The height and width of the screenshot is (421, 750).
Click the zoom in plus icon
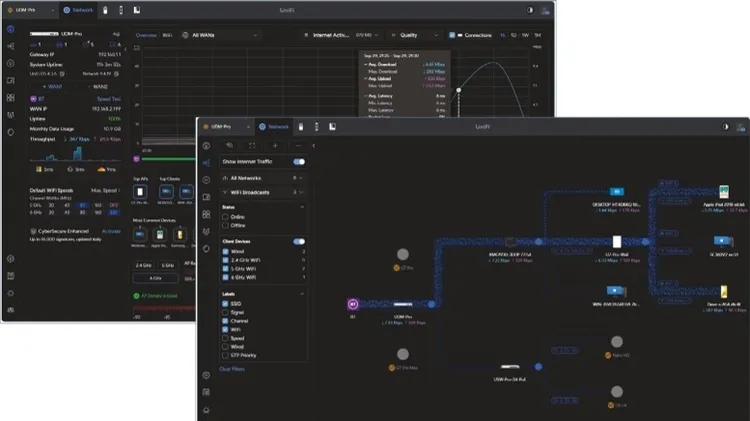[275, 145]
